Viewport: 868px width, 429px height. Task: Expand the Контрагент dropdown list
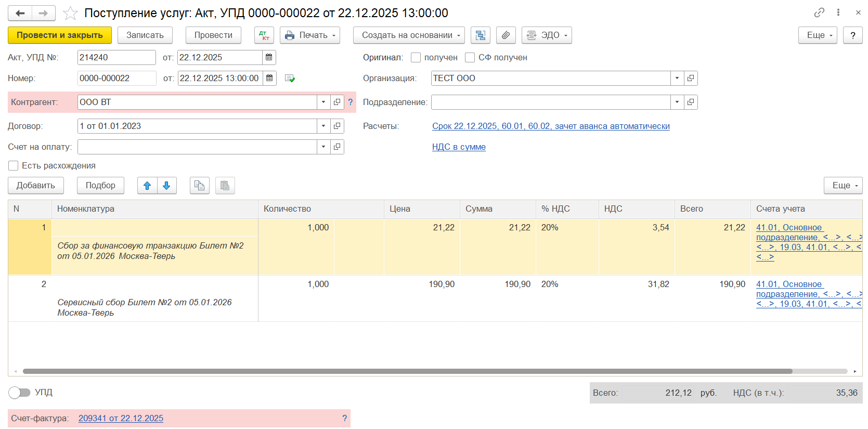[323, 102]
